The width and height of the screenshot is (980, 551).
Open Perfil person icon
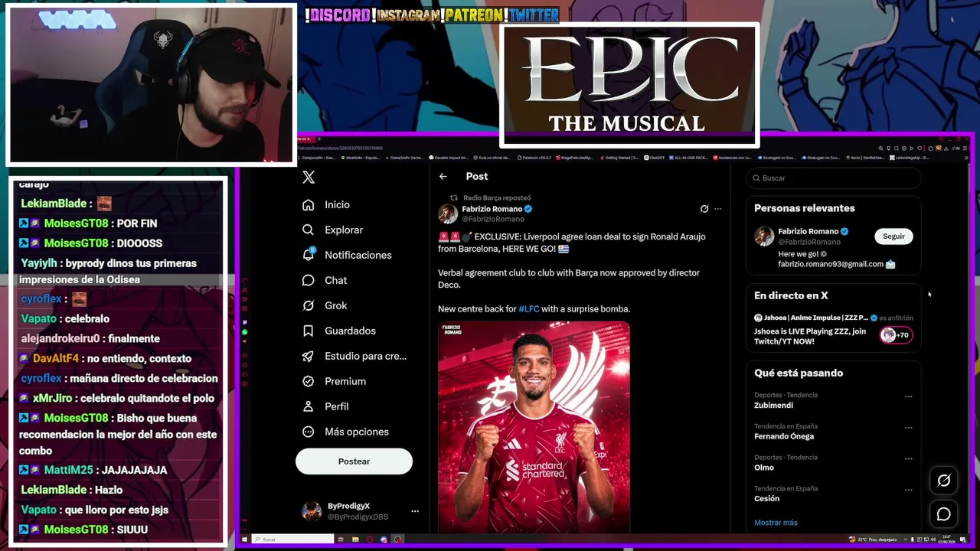(x=308, y=407)
